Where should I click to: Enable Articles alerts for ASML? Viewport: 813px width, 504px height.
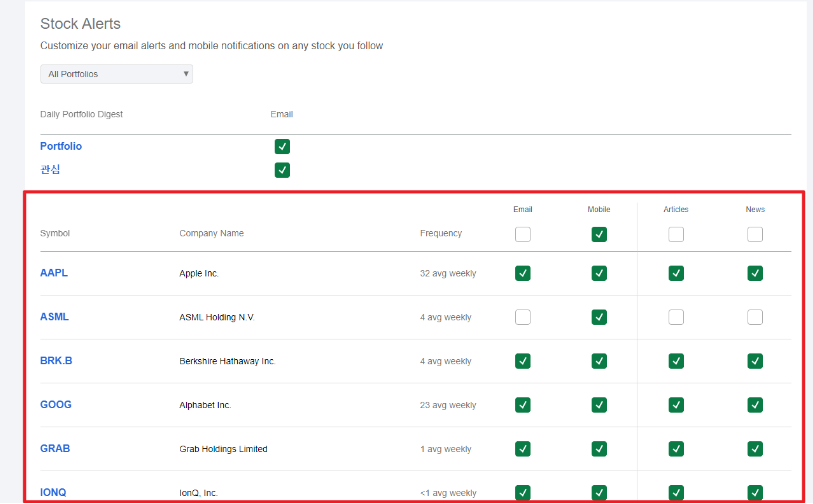(x=676, y=317)
